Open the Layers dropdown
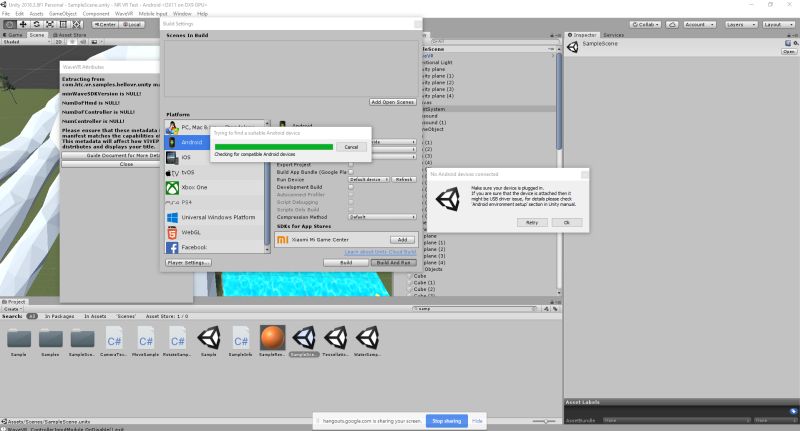The image size is (800, 431). [x=740, y=24]
